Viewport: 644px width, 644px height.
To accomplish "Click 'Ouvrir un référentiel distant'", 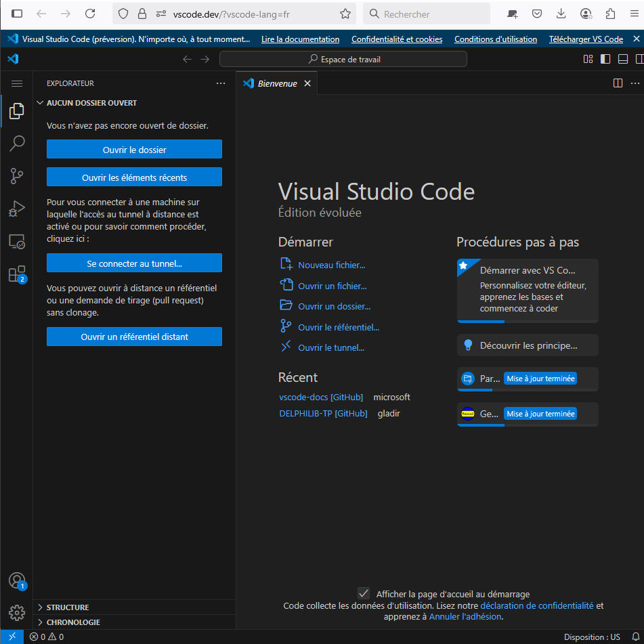I will [x=134, y=337].
